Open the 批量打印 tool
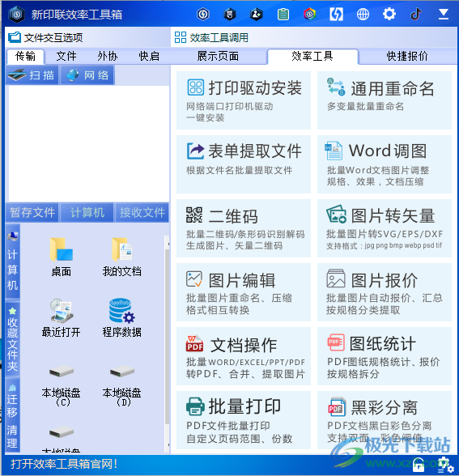459x476 pixels. click(244, 420)
